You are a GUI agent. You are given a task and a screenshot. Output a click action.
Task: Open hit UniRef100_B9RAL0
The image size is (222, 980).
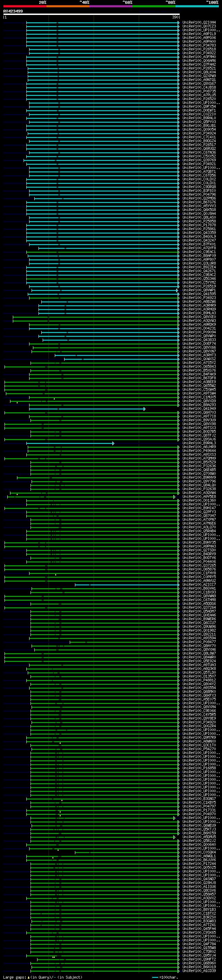199,118
